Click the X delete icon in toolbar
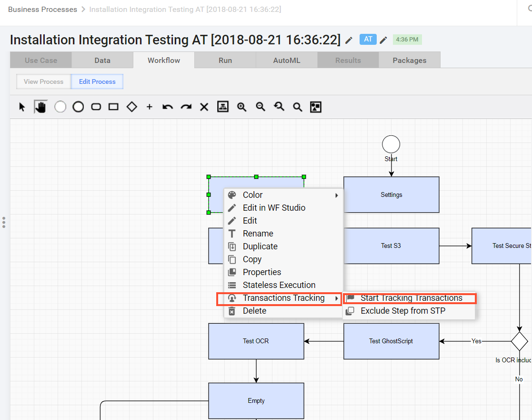Viewport: 532px width, 420px height. click(204, 107)
